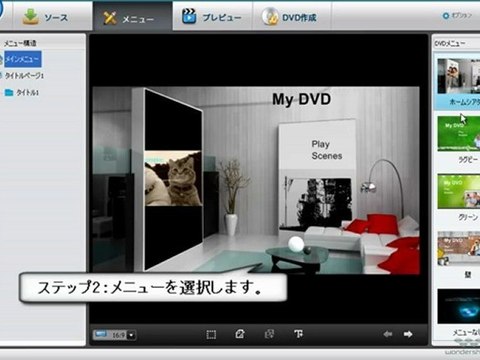Screen dimensions: 480x360
Task: Click the ソース download arrow icon
Action: tap(30, 17)
